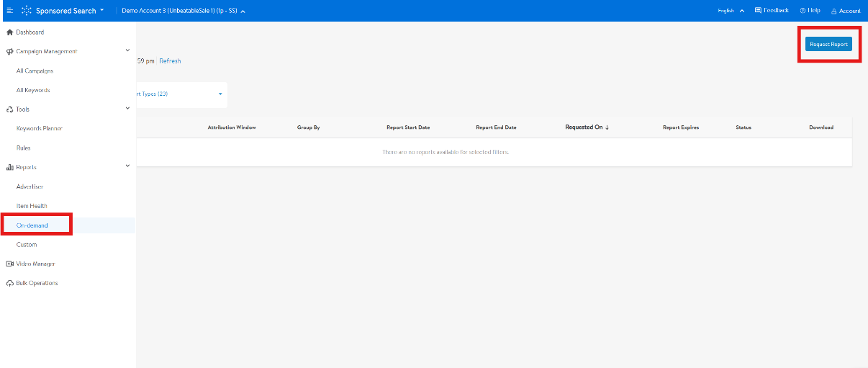868x368 pixels.
Task: Open the English language selector
Action: [x=731, y=11]
